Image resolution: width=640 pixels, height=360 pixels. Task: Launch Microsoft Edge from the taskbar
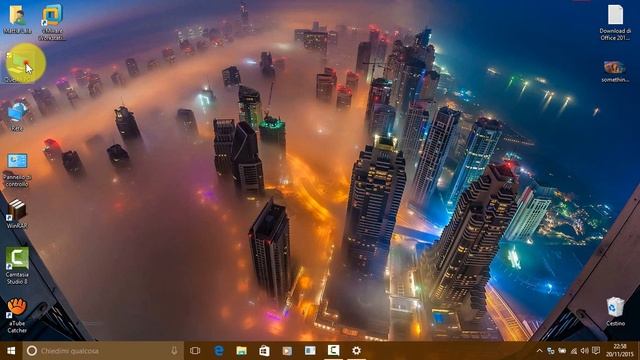[219, 351]
